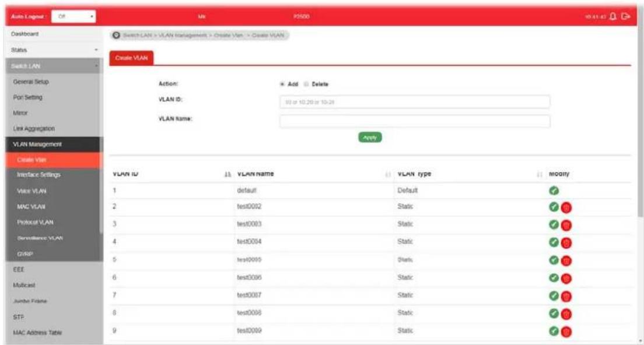Expand the Status sidebar menu

point(54,50)
